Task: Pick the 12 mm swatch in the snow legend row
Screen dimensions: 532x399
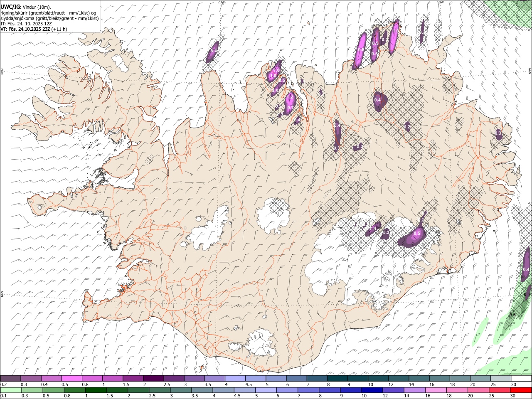Action: tap(398, 379)
